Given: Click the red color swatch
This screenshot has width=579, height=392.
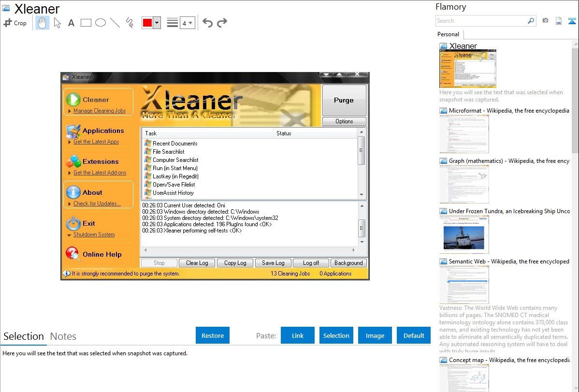Looking at the screenshot, I should click(147, 23).
